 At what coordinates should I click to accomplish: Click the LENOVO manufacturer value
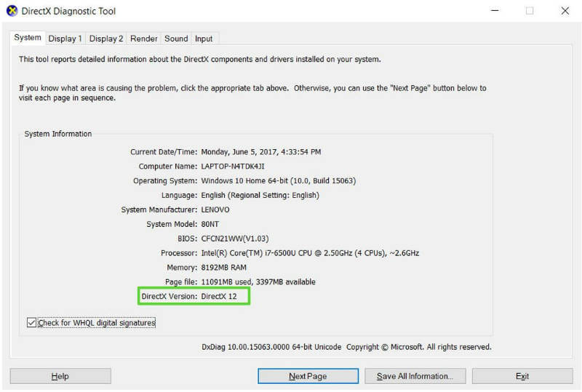[x=215, y=209]
